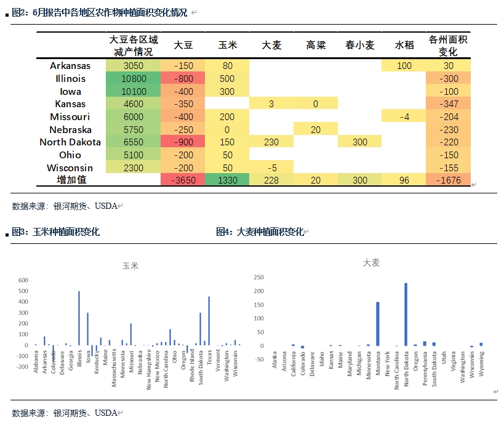The width and height of the screenshot is (504, 425).
Task: Click the 玉米 chart title
Action: pos(130,266)
